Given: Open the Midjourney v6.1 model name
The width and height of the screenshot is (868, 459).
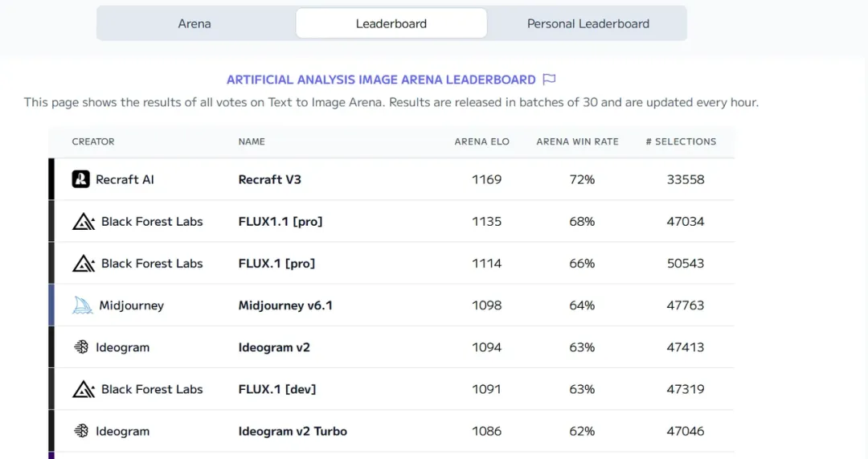Looking at the screenshot, I should click(x=285, y=305).
